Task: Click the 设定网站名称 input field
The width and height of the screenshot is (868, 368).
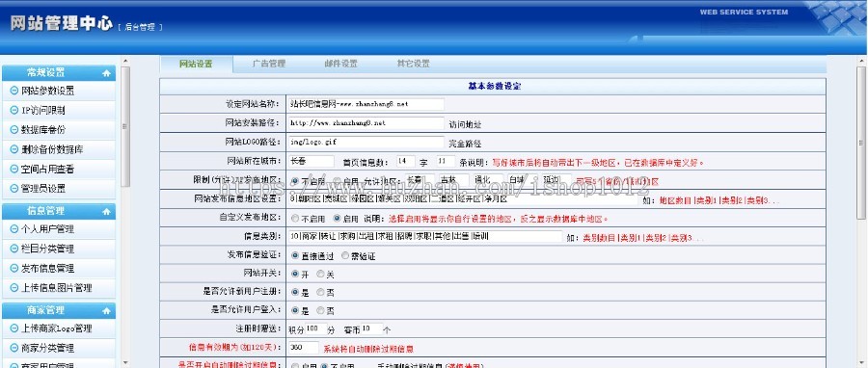Action: (366, 104)
